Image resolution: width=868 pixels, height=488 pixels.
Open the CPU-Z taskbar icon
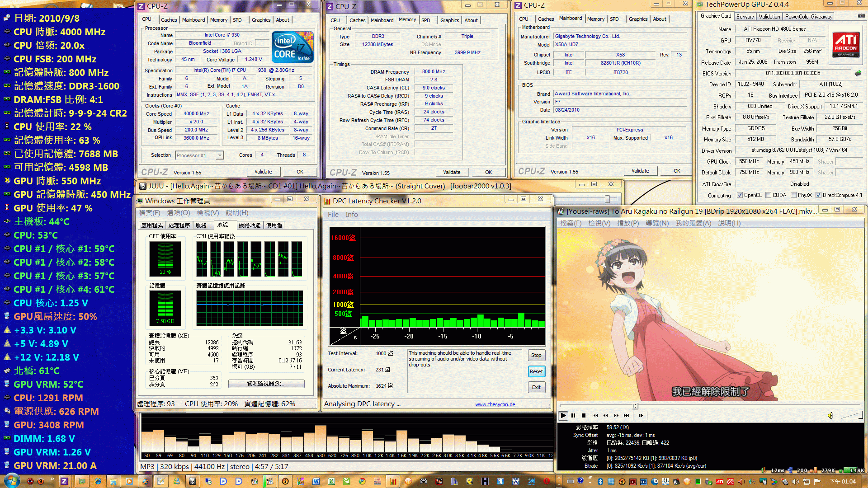(64, 481)
